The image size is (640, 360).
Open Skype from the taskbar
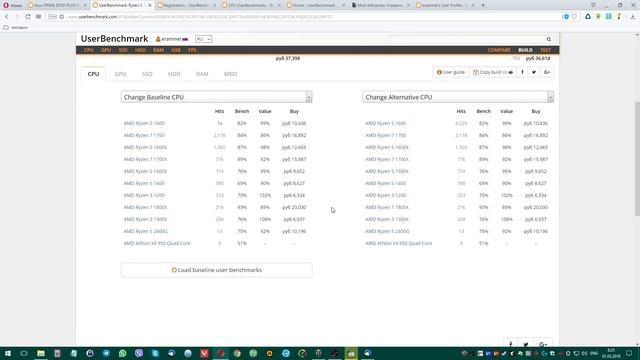pos(155,353)
